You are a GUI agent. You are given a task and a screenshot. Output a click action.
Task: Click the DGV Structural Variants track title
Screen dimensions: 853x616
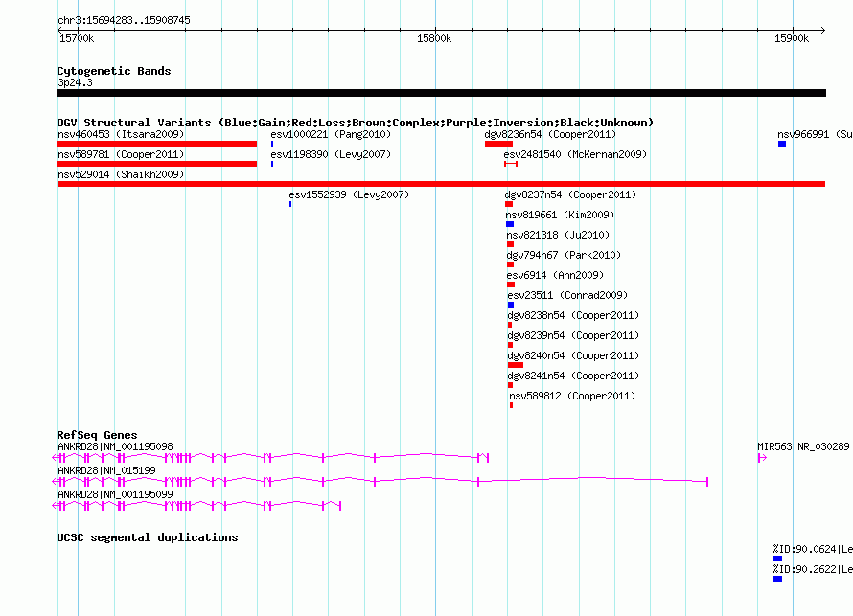pyautogui.click(x=356, y=123)
